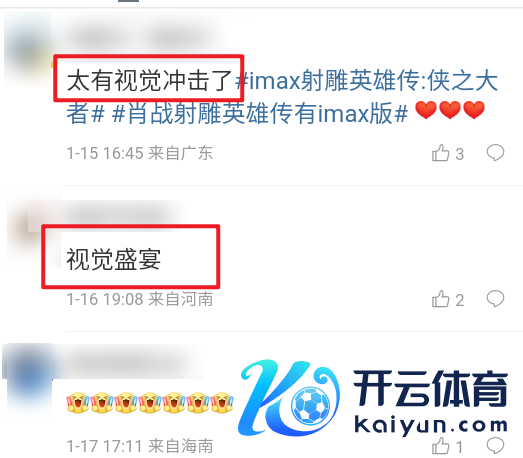Image resolution: width=523 pixels, height=458 pixels.
Task: Click the 开云体育 kaiyun.com logo
Action: [x=373, y=398]
